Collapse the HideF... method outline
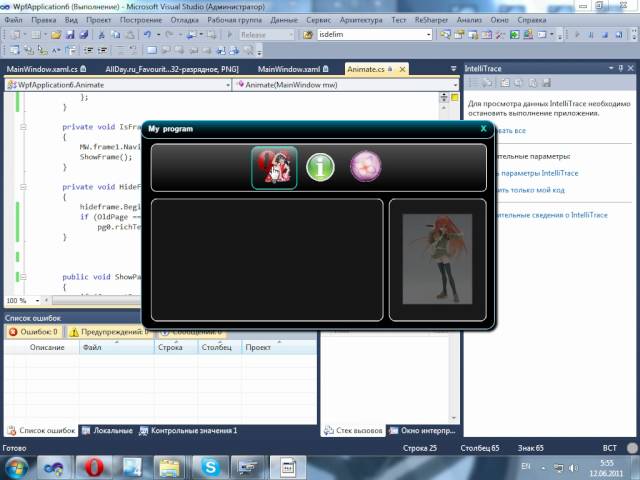 pyautogui.click(x=23, y=187)
